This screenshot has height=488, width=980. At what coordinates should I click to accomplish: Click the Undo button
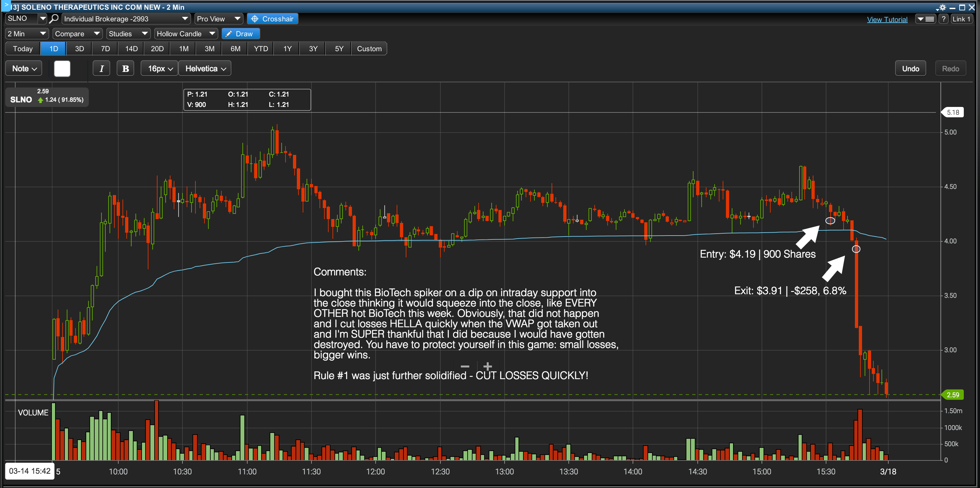coord(910,68)
